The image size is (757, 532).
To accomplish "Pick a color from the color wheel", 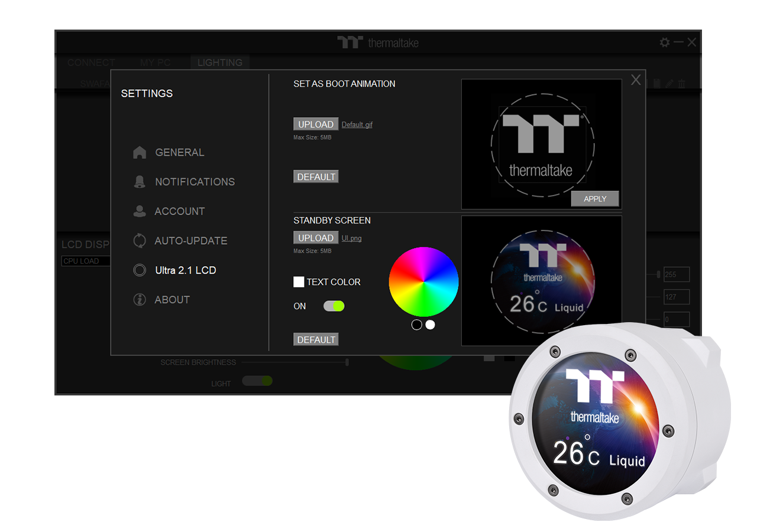I will (423, 282).
